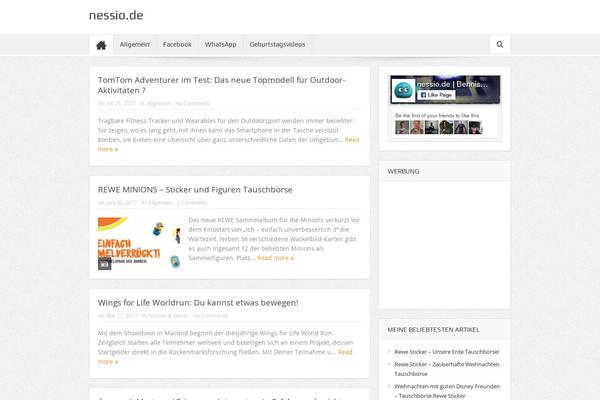Click first friend photo in Facebook widget

402,127
